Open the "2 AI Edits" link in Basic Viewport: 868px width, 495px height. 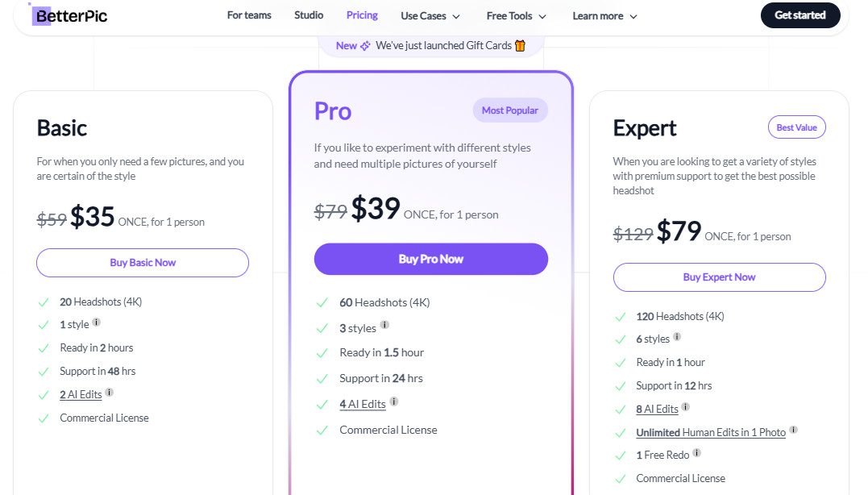[81, 394]
